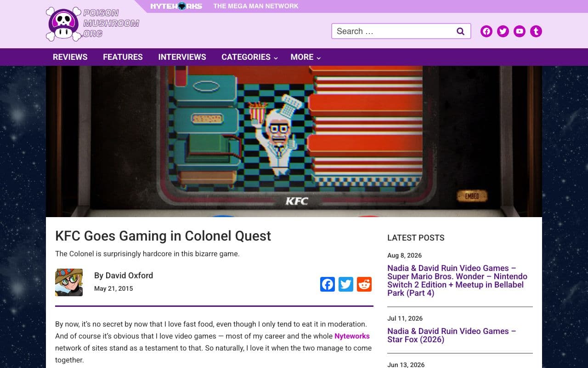Share the article on Facebook
Image resolution: width=588 pixels, height=368 pixels.
[328, 284]
